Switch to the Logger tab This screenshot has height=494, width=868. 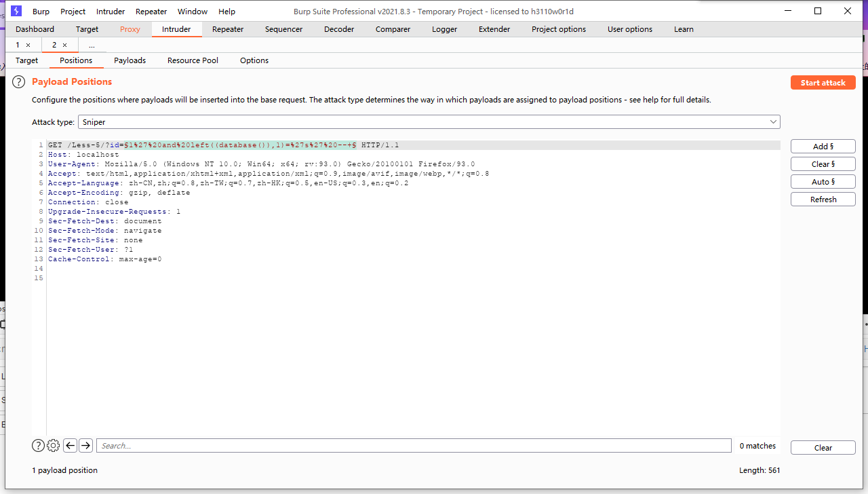444,29
